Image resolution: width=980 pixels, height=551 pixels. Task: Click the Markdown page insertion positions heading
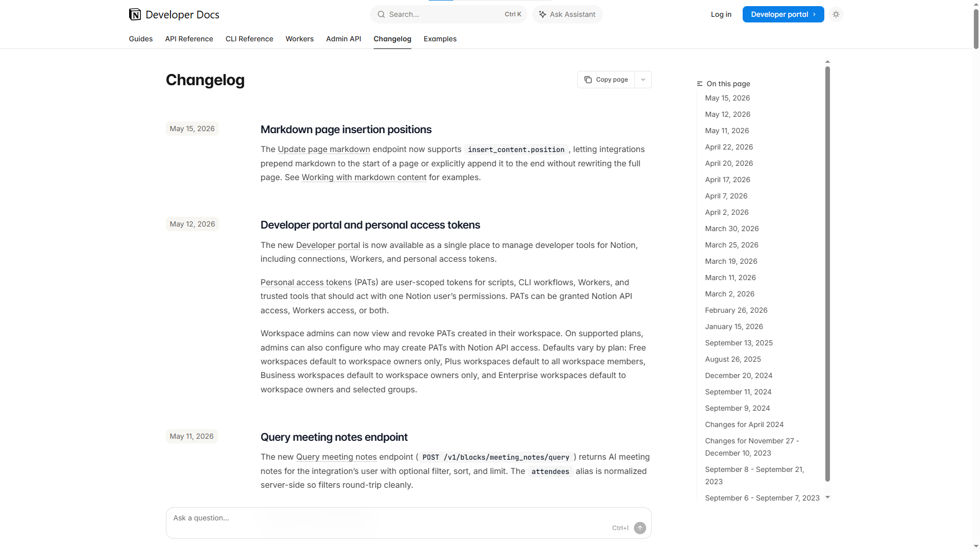pos(346,130)
